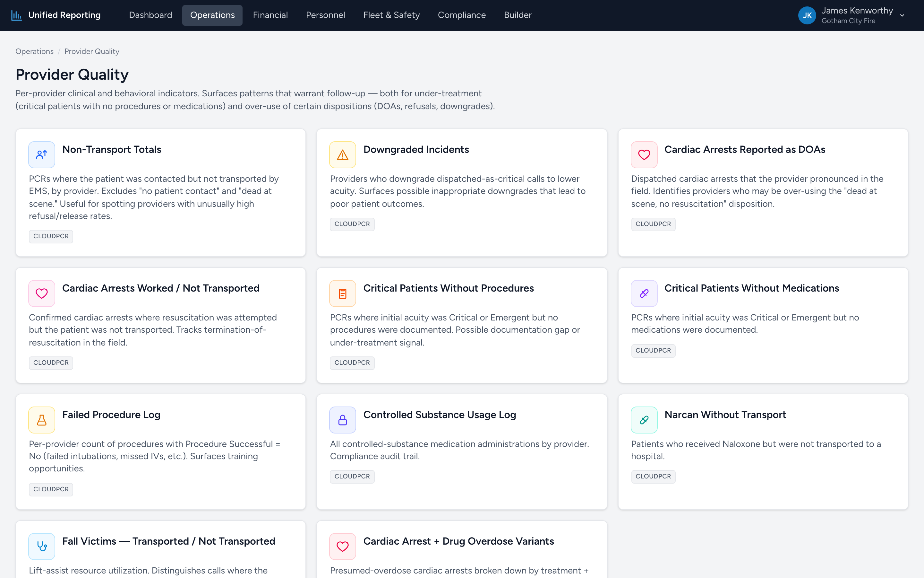Screen dimensions: 924x578
Task: Click the Fall Victims stethoscope icon
Action: point(42,546)
